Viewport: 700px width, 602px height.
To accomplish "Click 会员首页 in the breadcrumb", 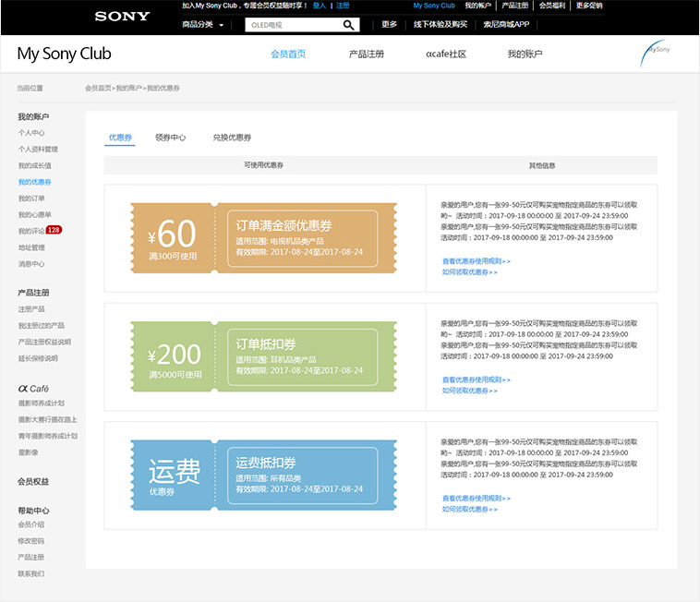I will click(x=98, y=88).
